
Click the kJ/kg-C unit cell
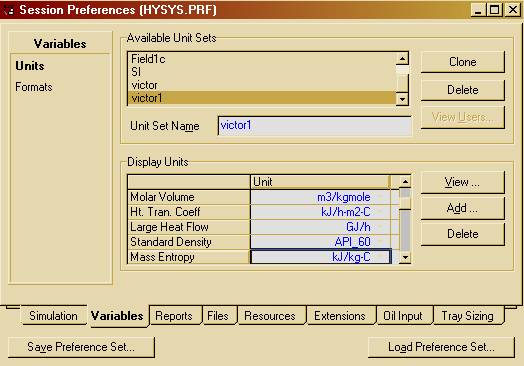tap(320, 257)
